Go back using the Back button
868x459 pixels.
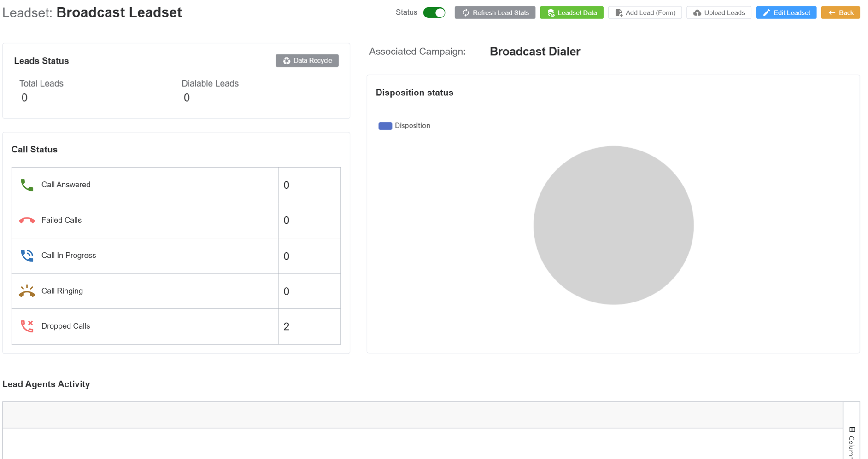(840, 13)
